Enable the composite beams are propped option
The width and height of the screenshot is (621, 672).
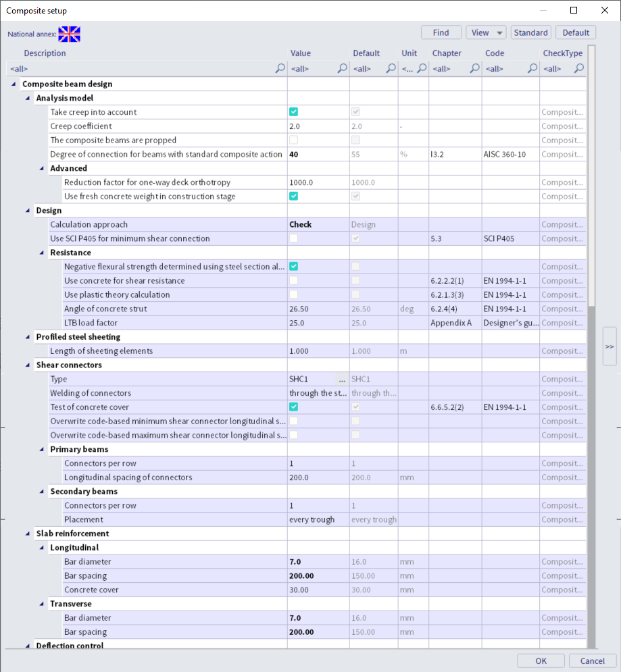coord(294,140)
